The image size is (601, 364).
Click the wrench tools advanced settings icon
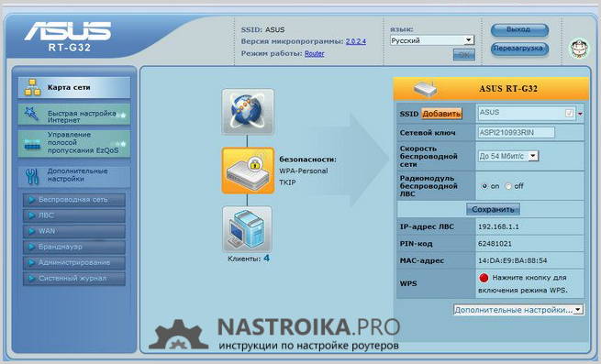pyautogui.click(x=32, y=176)
